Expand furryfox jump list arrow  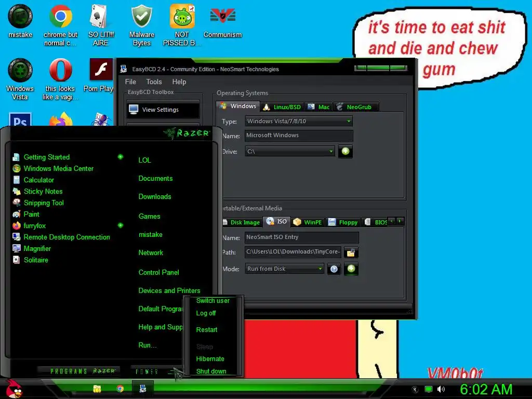coord(121,225)
